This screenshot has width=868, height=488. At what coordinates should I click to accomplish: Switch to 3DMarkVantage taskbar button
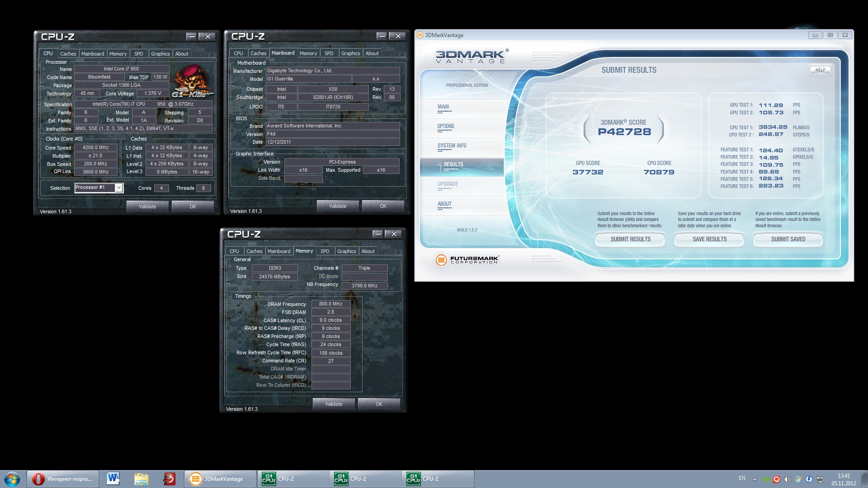(x=220, y=479)
